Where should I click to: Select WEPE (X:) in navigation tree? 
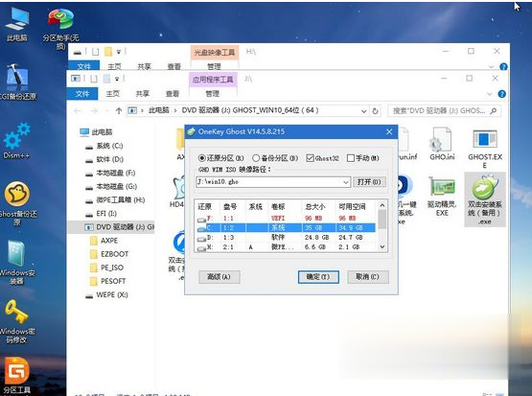click(106, 295)
